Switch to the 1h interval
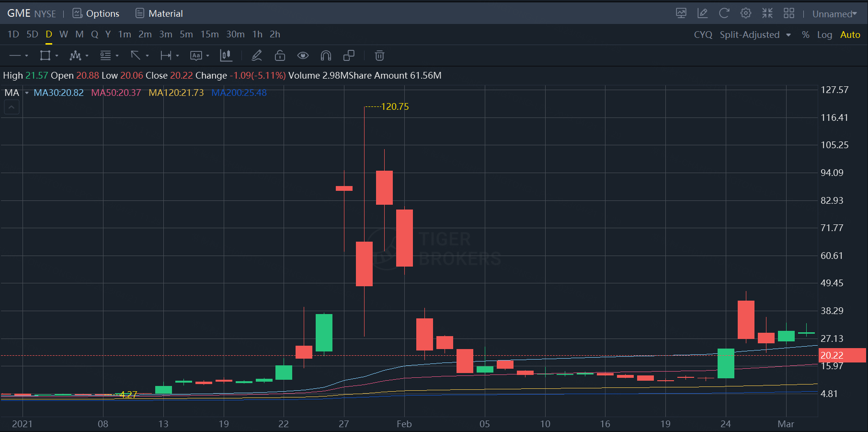 click(257, 34)
